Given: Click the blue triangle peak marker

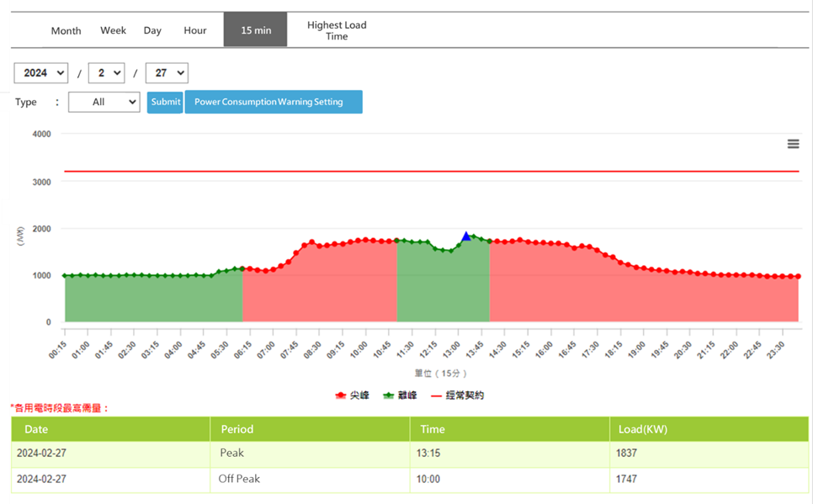Looking at the screenshot, I should coord(466,236).
